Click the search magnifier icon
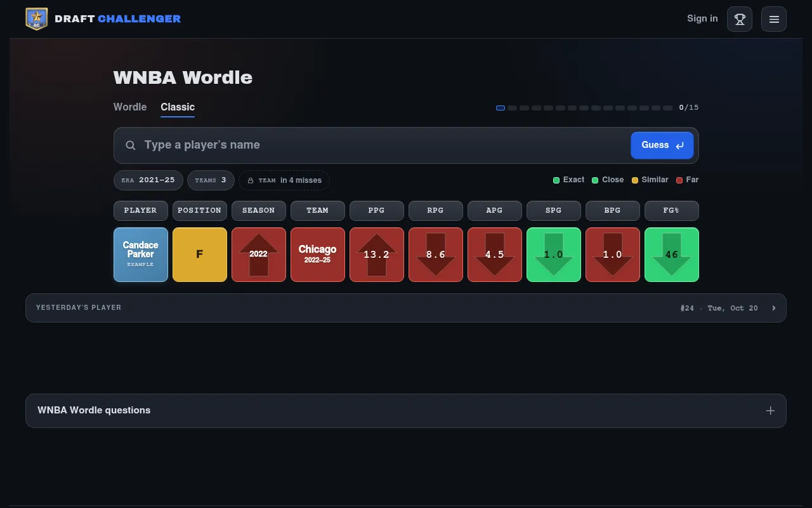This screenshot has width=812, height=508. [x=131, y=145]
